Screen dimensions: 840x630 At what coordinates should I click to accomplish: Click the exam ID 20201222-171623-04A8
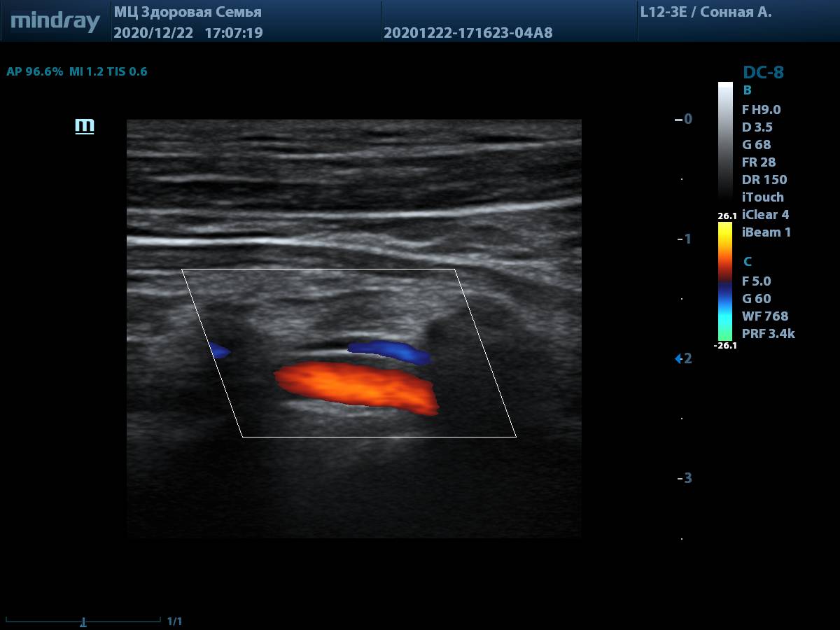pos(468,33)
